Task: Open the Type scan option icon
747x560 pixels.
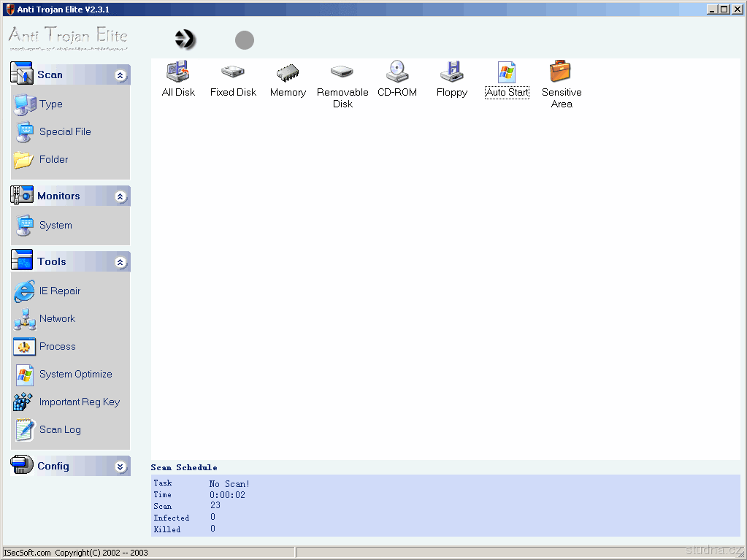Action: coord(25,104)
